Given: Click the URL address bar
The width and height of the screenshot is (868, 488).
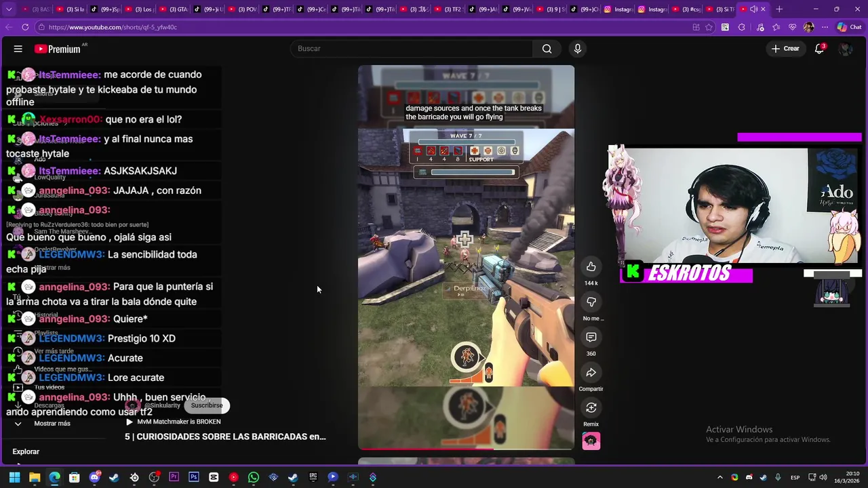Looking at the screenshot, I should click(x=366, y=27).
